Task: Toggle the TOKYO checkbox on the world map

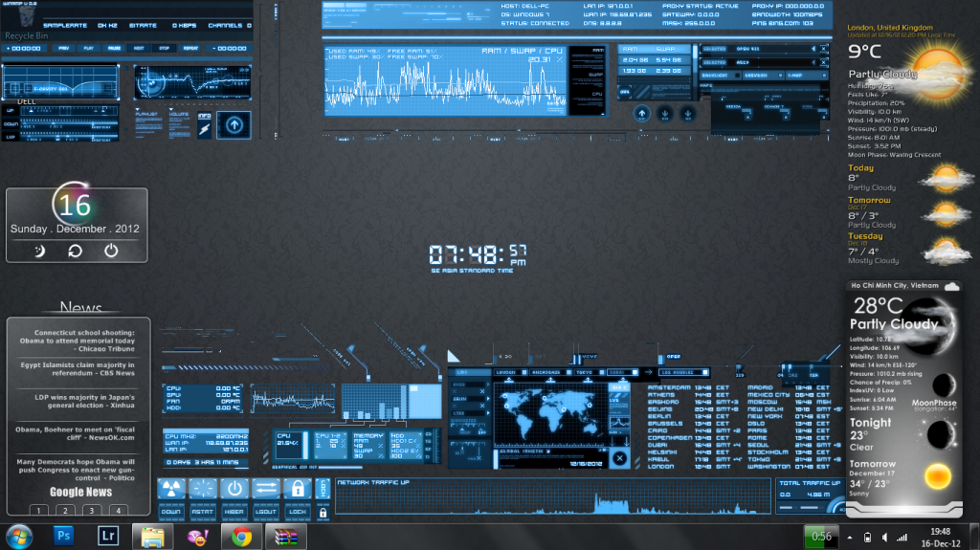Action: pyautogui.click(x=601, y=372)
